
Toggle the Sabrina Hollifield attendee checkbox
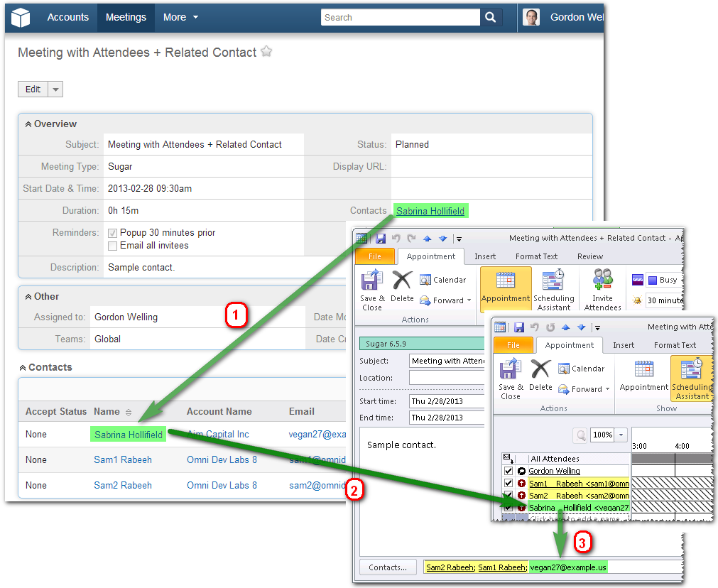(x=508, y=508)
